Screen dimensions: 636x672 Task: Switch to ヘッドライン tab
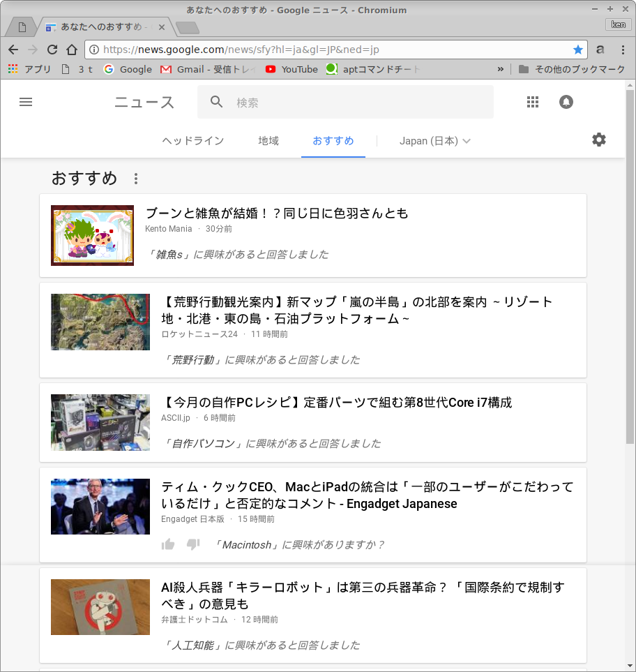[x=192, y=141]
